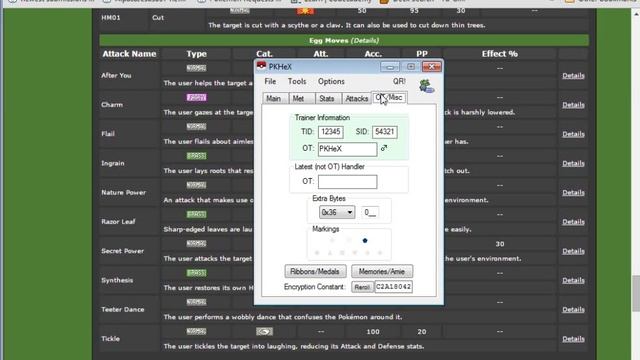Click the empty Latest Handler OT field
This screenshot has width=640, height=360.
click(x=347, y=182)
